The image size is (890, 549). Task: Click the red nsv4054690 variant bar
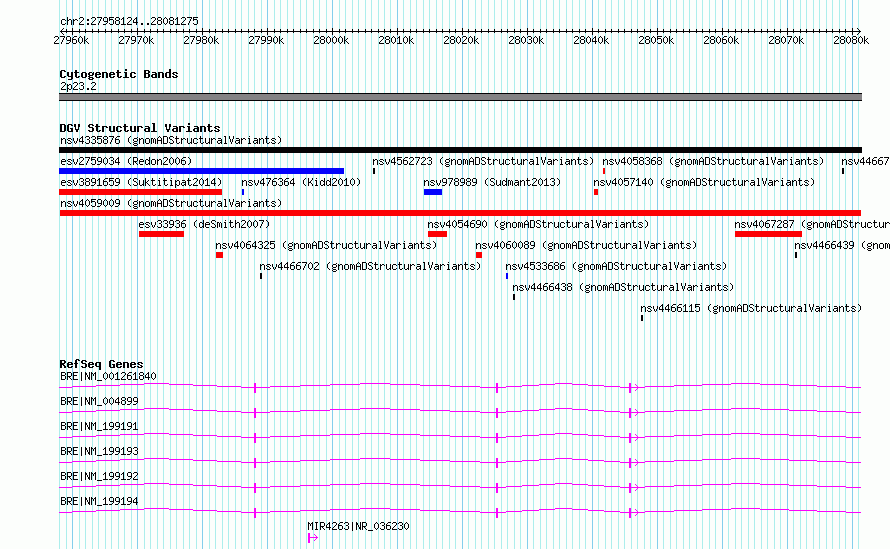click(437, 234)
